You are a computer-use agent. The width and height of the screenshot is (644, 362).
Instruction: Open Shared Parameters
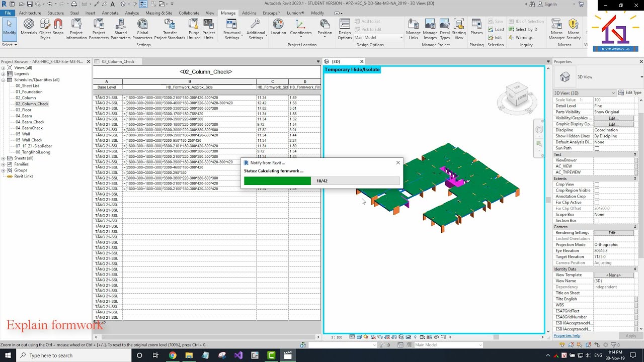(x=120, y=29)
